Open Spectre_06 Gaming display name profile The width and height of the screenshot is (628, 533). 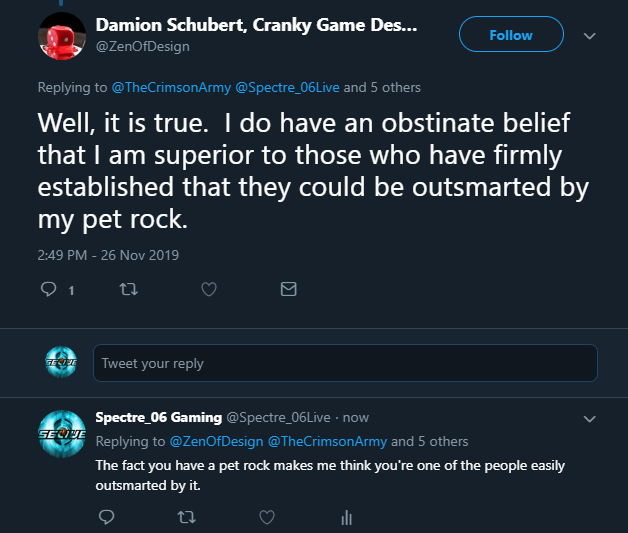point(159,417)
